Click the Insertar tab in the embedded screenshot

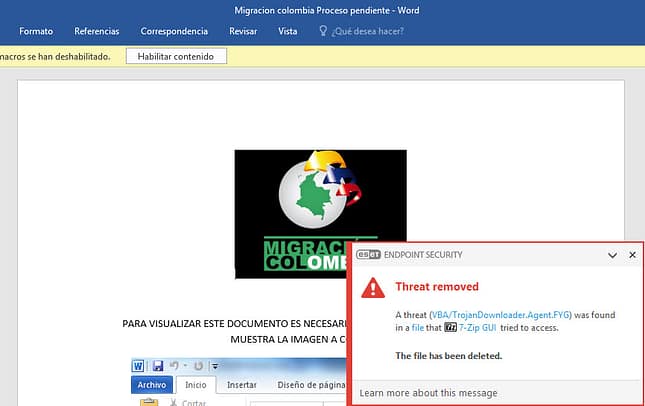point(242,385)
